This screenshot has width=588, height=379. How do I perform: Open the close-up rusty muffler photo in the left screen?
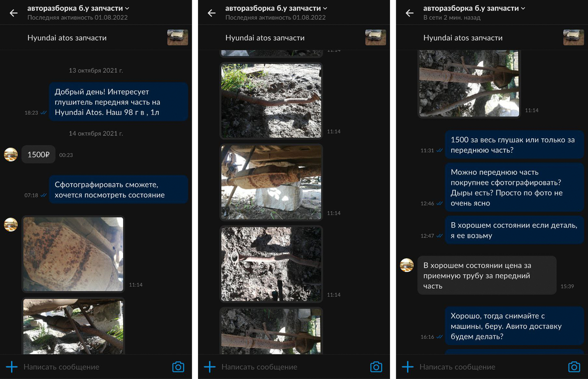(x=73, y=254)
